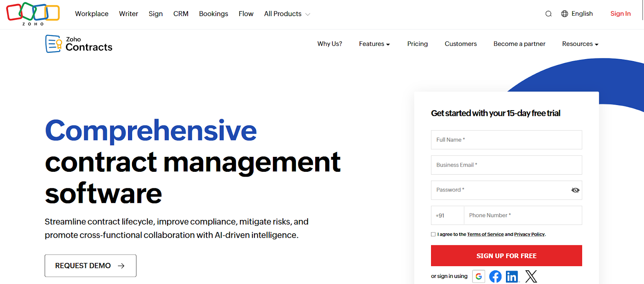Viewport: 644px width, 284px height.
Task: Open the Resources dropdown menu
Action: [x=580, y=44]
